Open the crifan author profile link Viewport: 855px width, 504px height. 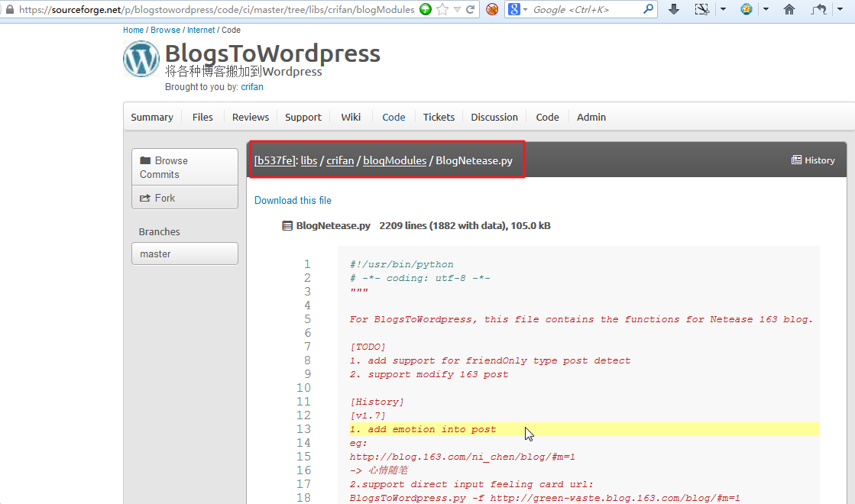[252, 86]
